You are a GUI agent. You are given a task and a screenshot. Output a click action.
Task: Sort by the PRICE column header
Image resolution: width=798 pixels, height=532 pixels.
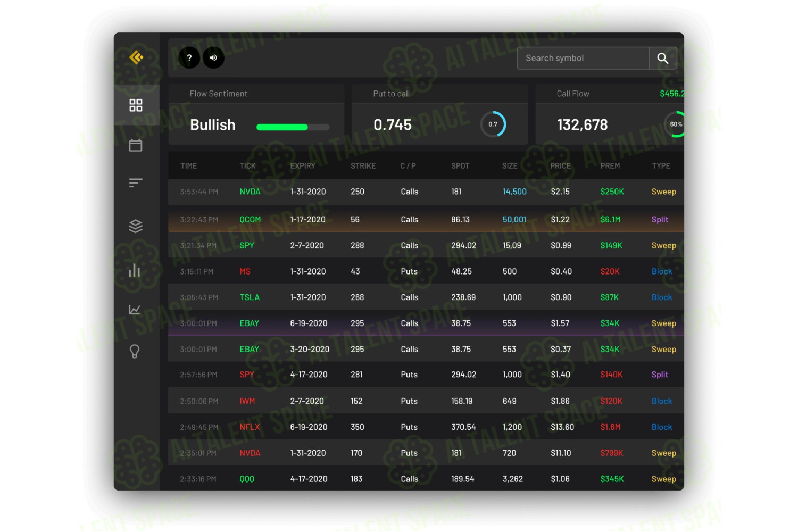click(x=560, y=166)
